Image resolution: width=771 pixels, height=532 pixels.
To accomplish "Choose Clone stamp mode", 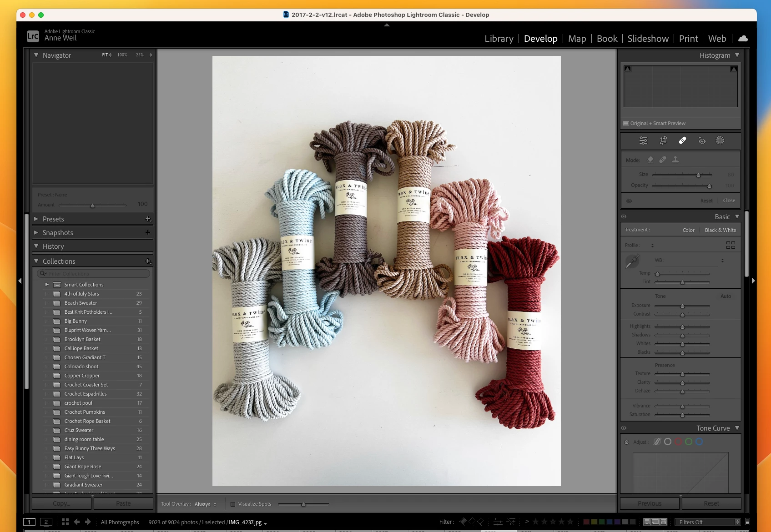I will (675, 160).
